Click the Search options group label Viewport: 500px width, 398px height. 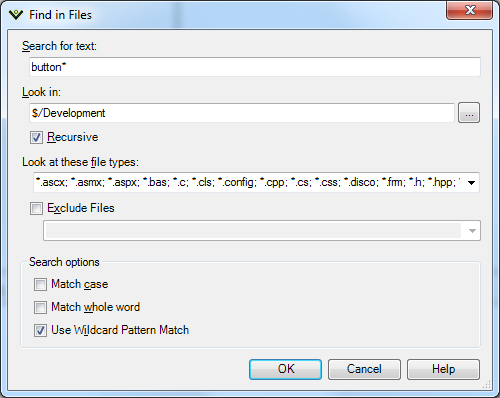click(64, 262)
